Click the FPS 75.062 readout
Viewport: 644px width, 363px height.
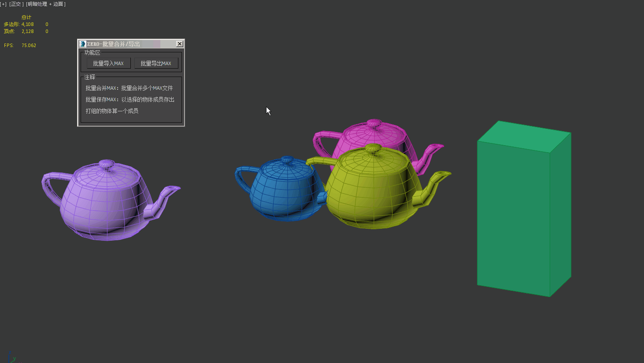(x=20, y=45)
